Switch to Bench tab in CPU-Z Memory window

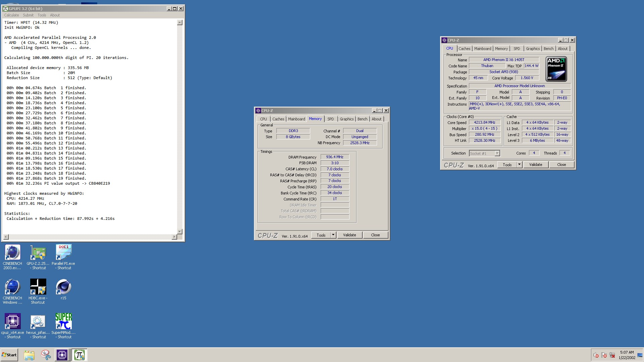pos(362,119)
